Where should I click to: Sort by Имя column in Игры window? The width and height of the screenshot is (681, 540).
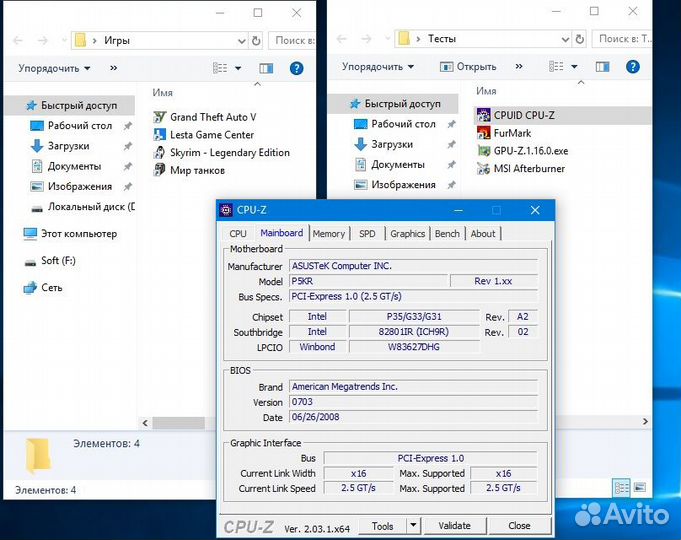coord(162,93)
